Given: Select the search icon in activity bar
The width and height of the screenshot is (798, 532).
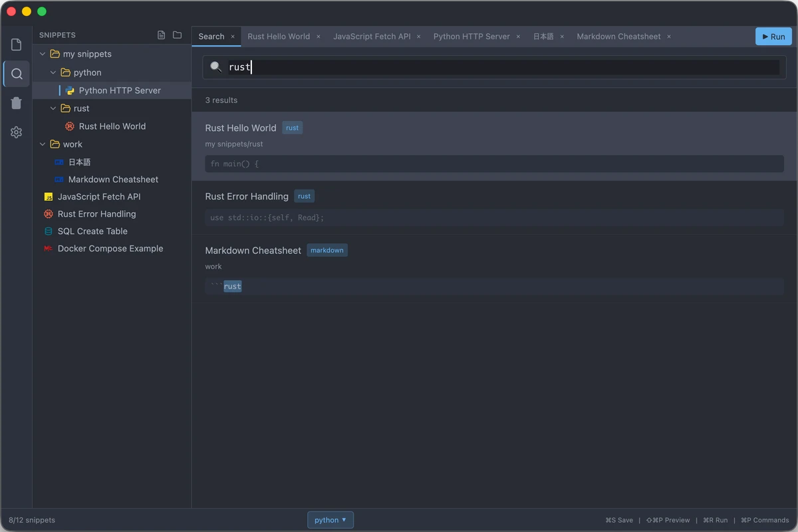Looking at the screenshot, I should (17, 74).
